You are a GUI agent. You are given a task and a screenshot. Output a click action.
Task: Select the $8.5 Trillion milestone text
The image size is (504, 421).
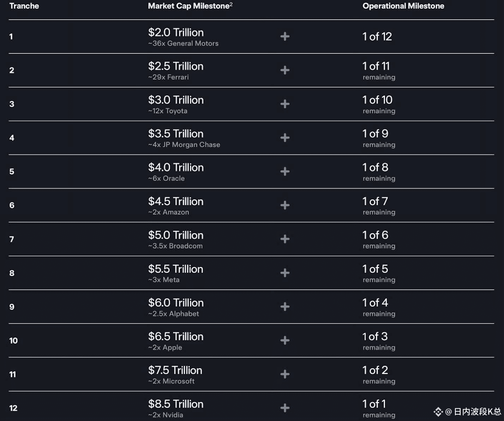click(176, 404)
